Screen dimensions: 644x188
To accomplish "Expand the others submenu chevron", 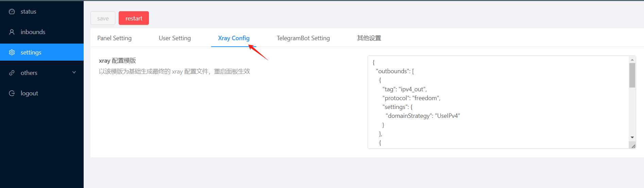I will [x=74, y=73].
